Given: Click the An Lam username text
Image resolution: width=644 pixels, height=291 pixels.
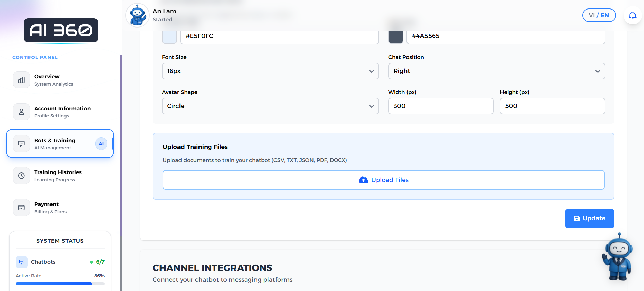Looking at the screenshot, I should (x=165, y=11).
